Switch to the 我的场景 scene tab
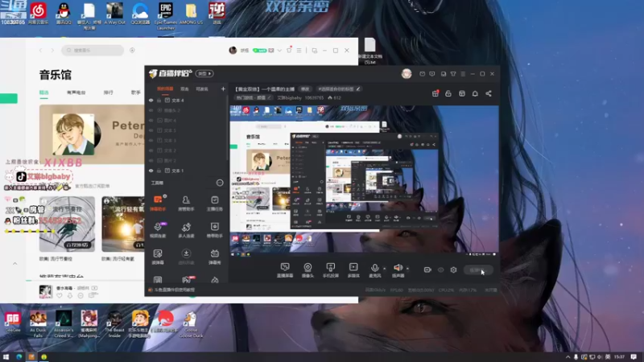Image resolution: width=644 pixels, height=362 pixels. [165, 88]
